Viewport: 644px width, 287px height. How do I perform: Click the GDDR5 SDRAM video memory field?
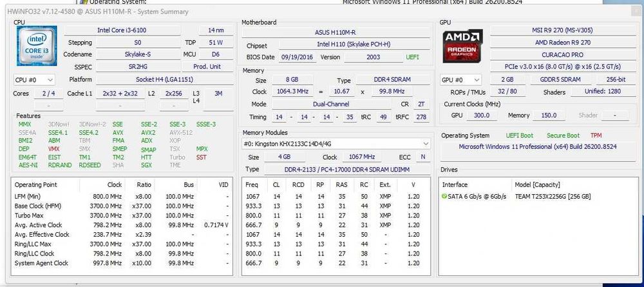pos(560,80)
